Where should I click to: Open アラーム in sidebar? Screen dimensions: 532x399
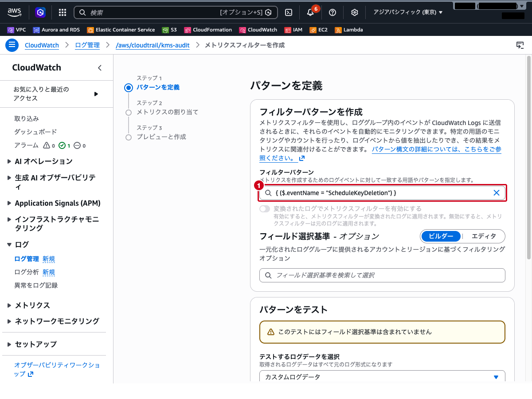coord(26,145)
